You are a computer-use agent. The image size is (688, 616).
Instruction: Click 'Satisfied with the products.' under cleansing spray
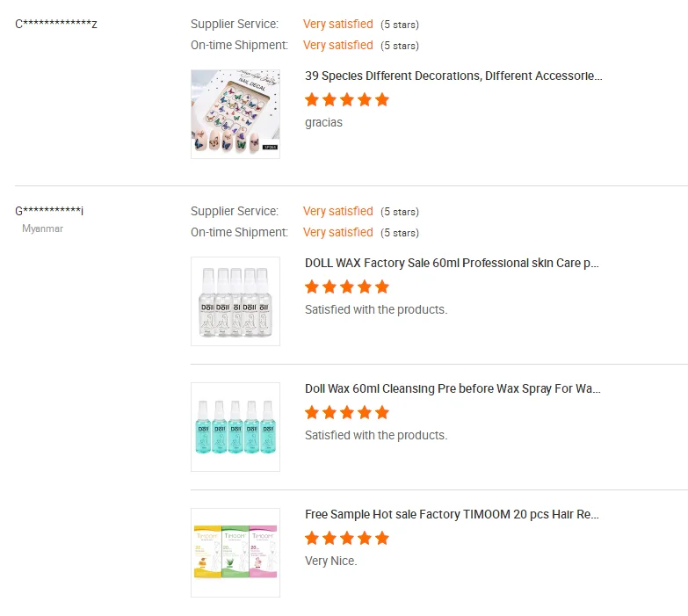(x=375, y=435)
